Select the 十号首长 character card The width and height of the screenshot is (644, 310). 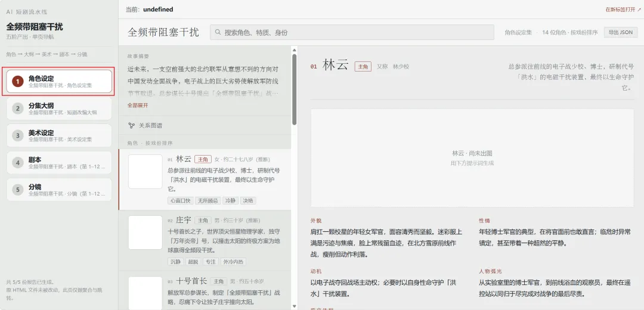205,291
